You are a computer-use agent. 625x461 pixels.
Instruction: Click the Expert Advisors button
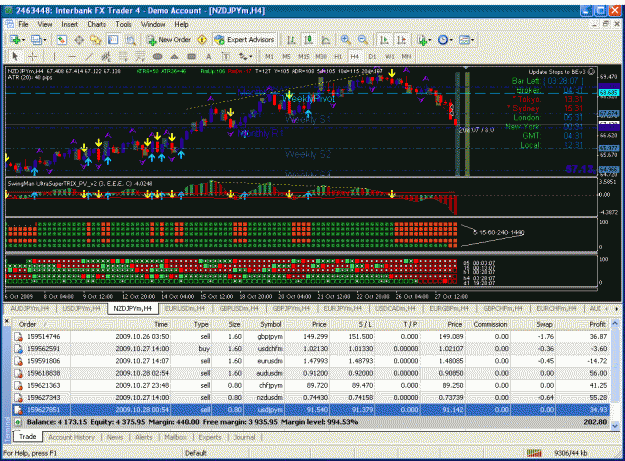[x=244, y=40]
